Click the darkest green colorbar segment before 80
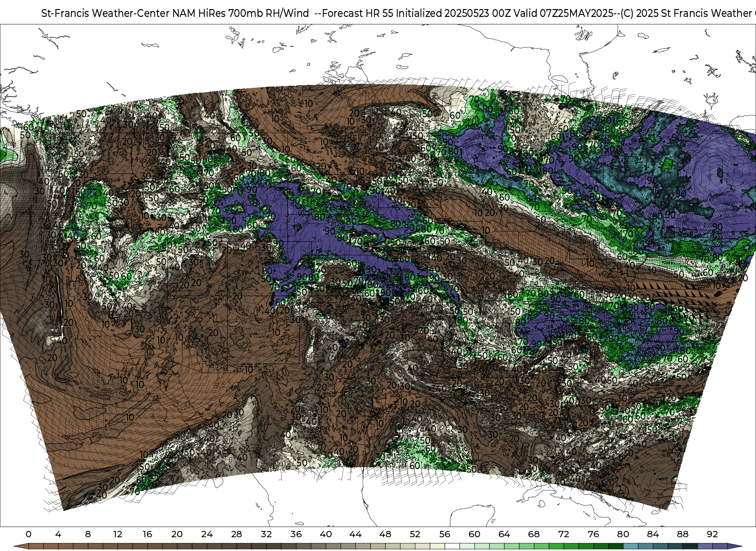The height and width of the screenshot is (551, 756). (616, 546)
